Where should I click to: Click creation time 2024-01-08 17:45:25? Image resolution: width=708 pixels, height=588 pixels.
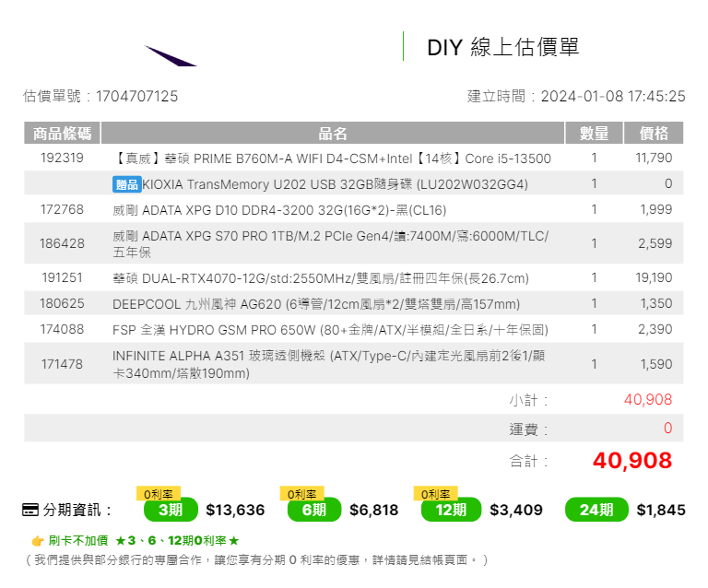coord(613,96)
